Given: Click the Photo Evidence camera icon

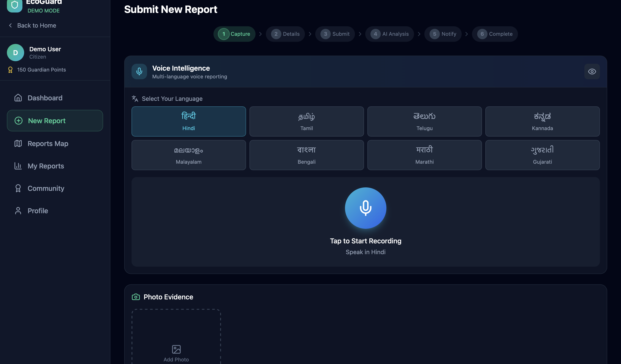Looking at the screenshot, I should (x=136, y=297).
